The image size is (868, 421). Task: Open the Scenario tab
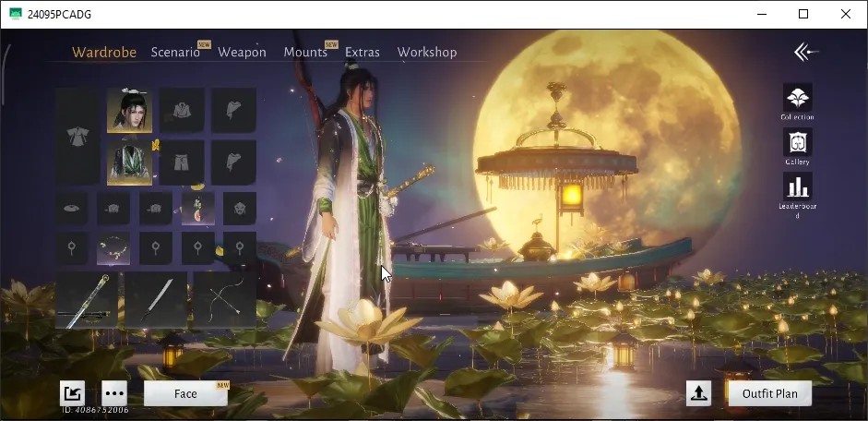(x=175, y=52)
